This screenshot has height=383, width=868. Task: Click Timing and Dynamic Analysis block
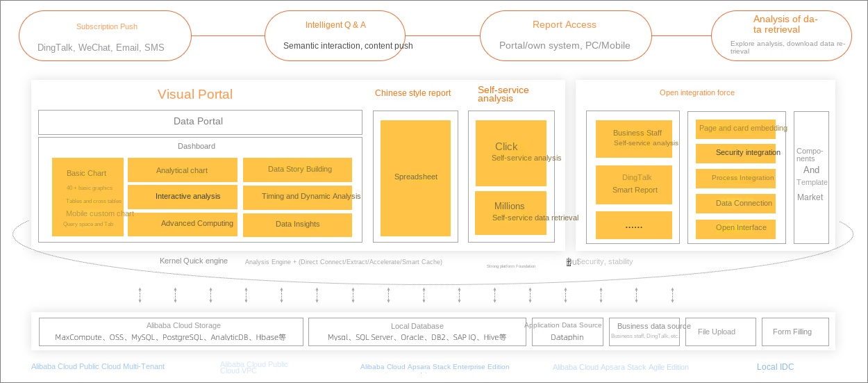(297, 197)
